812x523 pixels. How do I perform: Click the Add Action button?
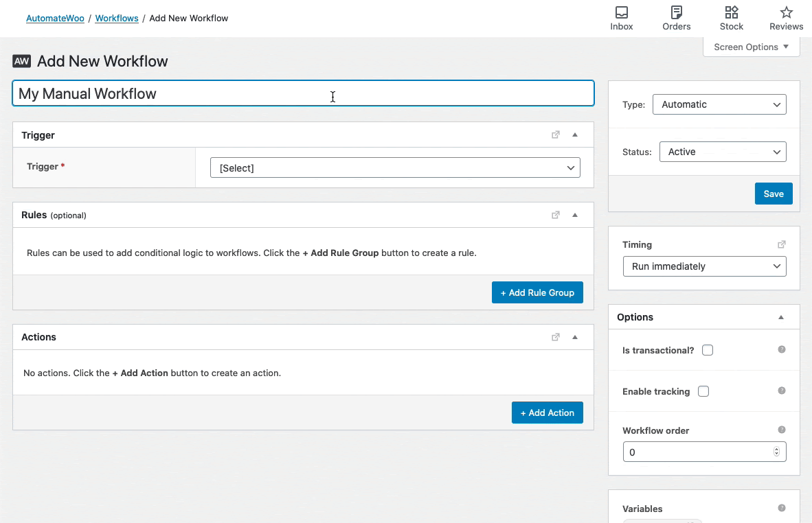547,412
